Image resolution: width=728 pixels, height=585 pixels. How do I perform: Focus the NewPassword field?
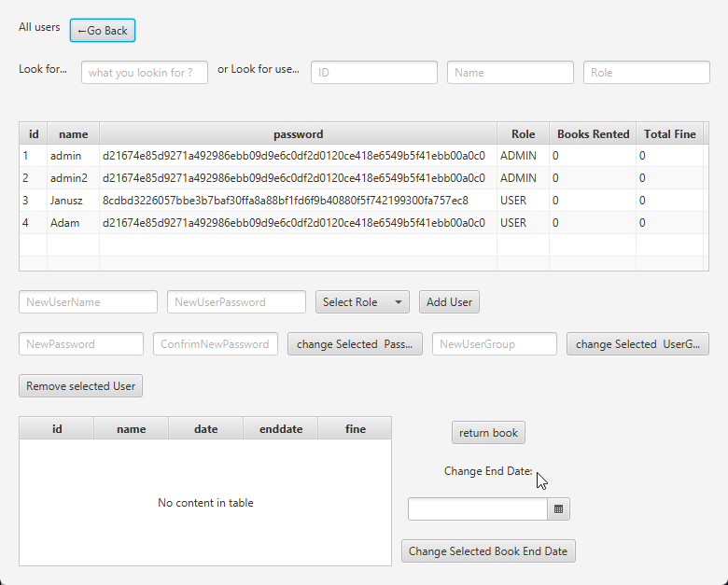tap(81, 344)
